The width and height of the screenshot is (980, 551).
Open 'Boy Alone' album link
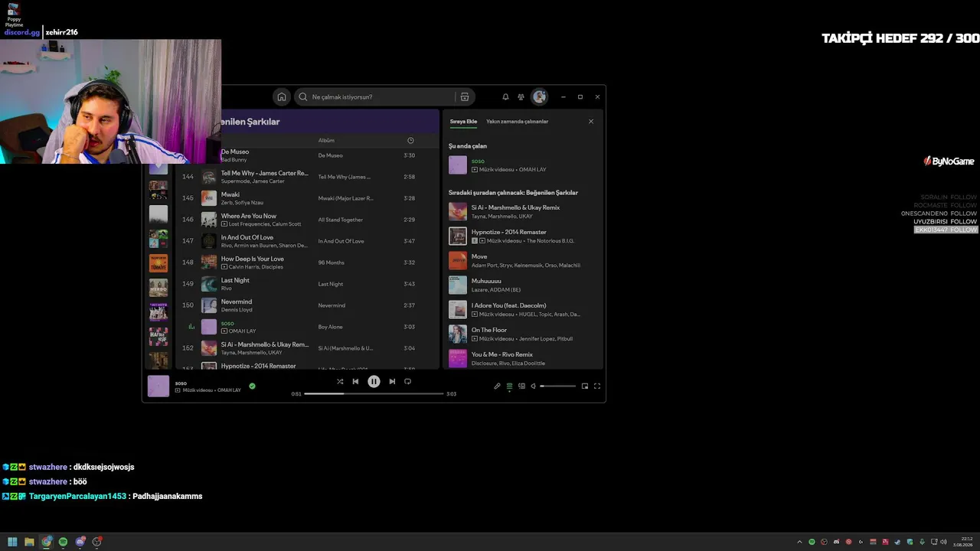coord(331,327)
